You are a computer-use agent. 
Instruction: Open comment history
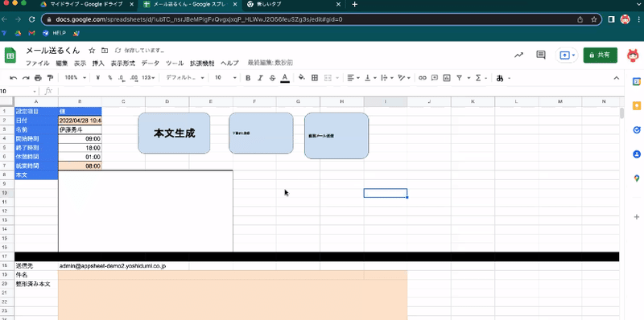coord(541,55)
